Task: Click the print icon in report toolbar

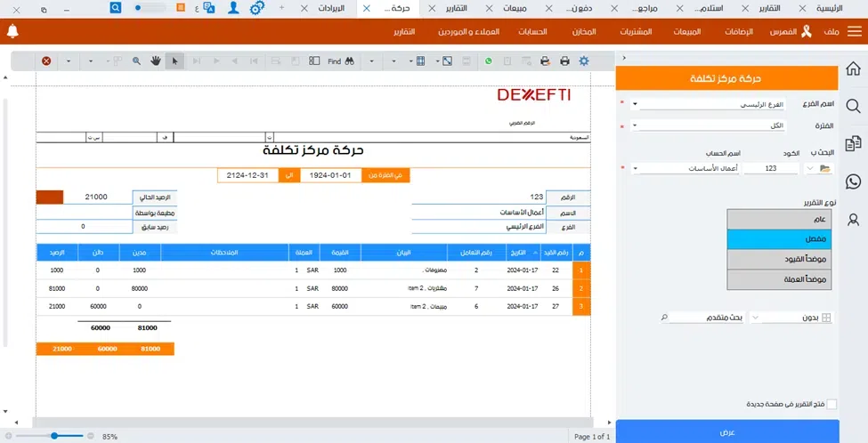Action: (x=564, y=61)
